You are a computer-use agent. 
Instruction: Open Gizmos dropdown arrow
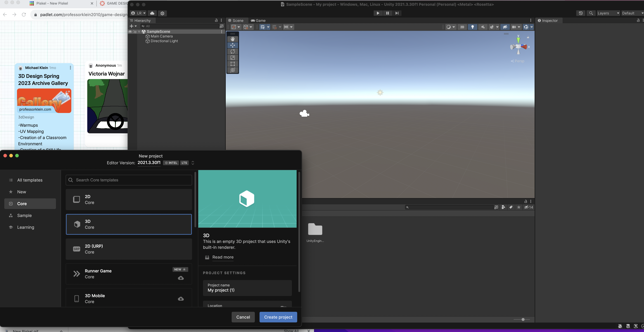[532, 27]
